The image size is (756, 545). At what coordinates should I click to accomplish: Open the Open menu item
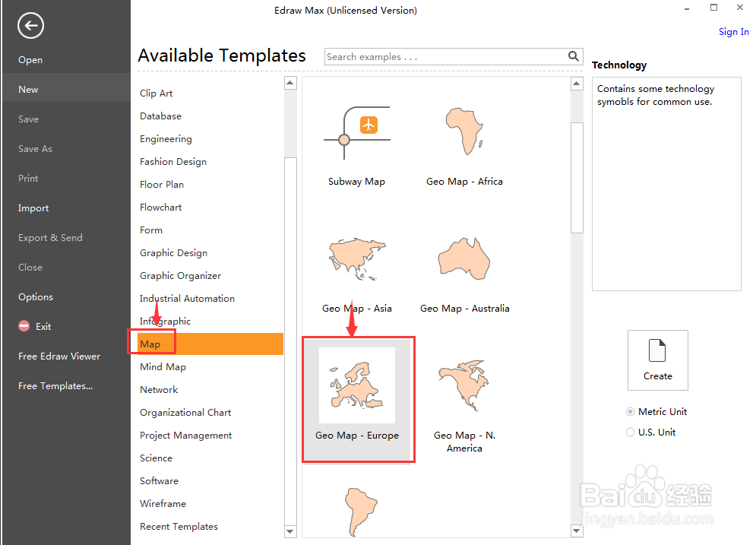(x=30, y=60)
